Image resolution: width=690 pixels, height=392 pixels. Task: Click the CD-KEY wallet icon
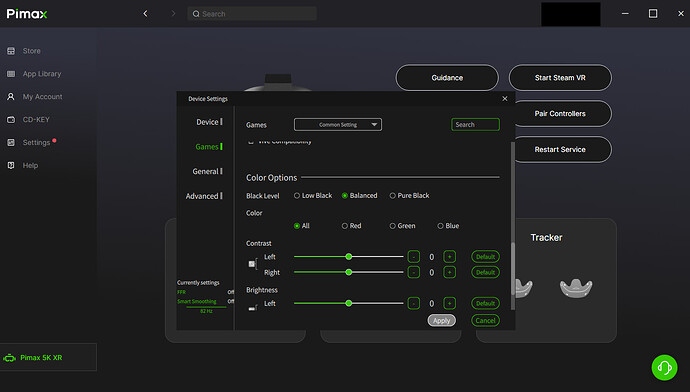(x=11, y=120)
